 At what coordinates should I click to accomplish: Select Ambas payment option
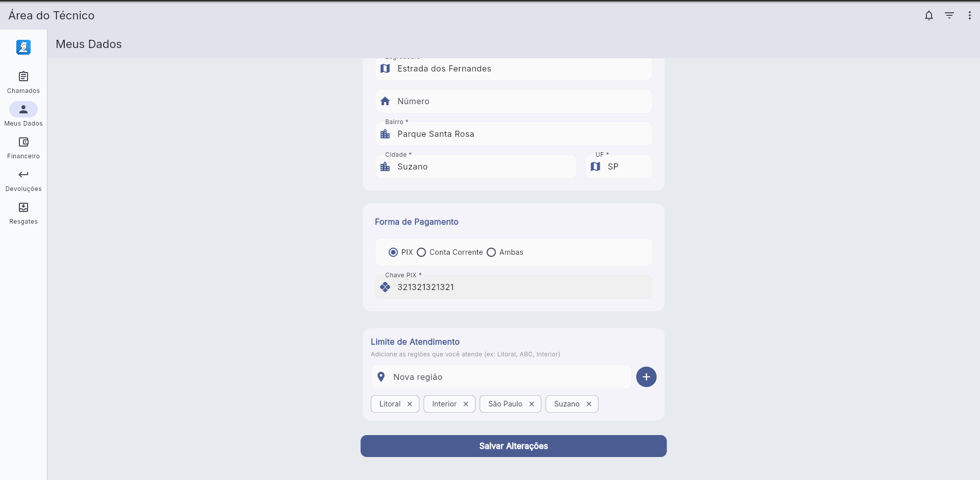tap(492, 252)
